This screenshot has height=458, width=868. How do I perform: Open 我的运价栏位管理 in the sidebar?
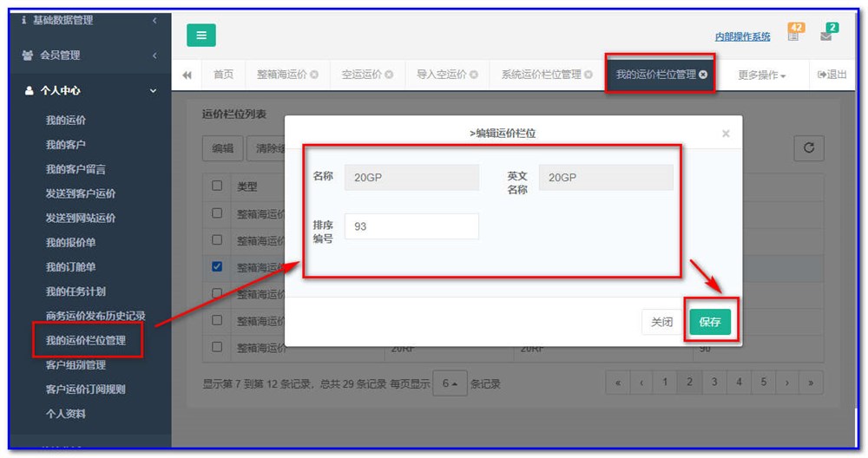[x=86, y=340]
